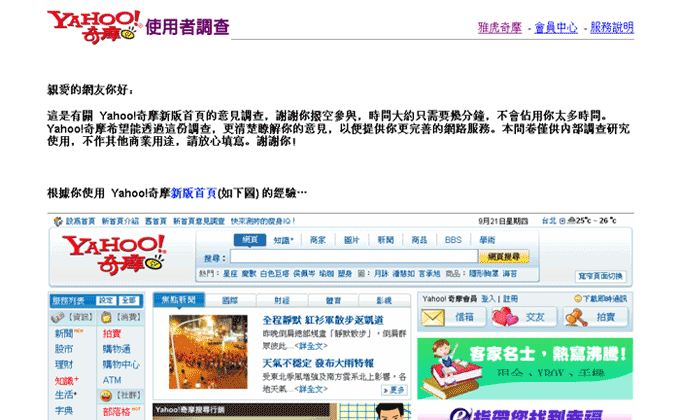
Task: Click the 新首頁介紹 link
Action: (120, 221)
